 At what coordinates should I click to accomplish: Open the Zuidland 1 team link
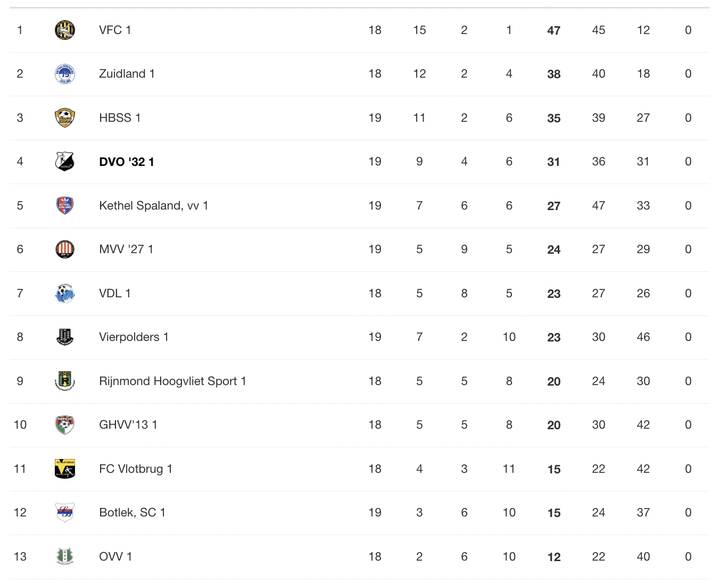[127, 74]
